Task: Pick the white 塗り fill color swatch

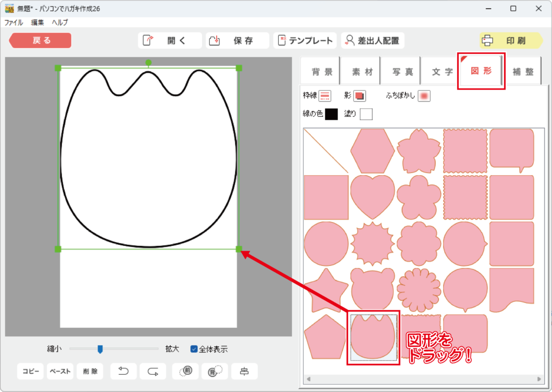Action: click(366, 114)
